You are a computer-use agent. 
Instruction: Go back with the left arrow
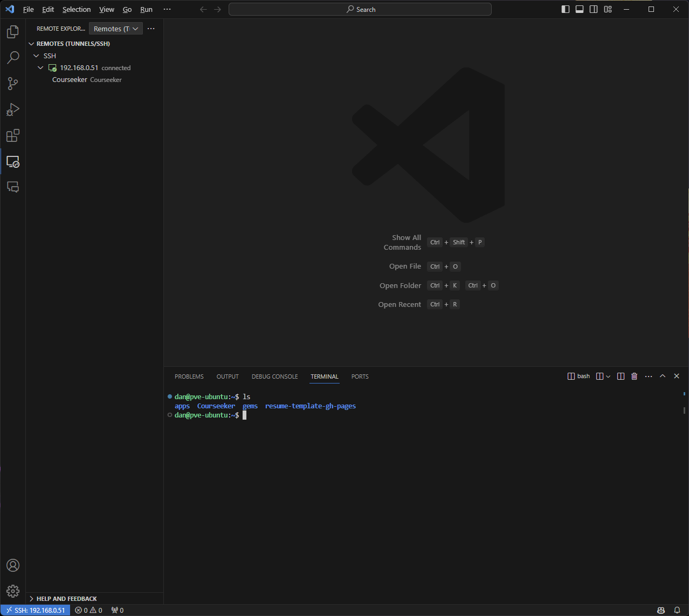pos(203,9)
